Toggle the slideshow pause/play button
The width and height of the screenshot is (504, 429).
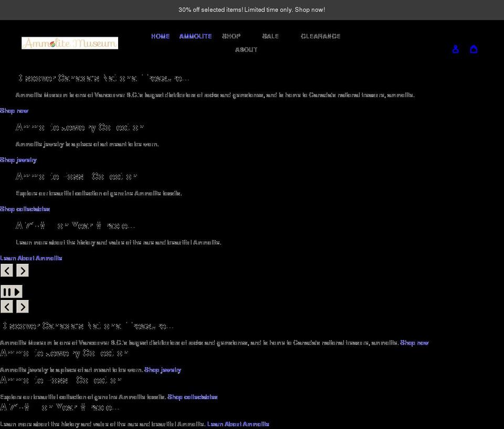[12, 292]
